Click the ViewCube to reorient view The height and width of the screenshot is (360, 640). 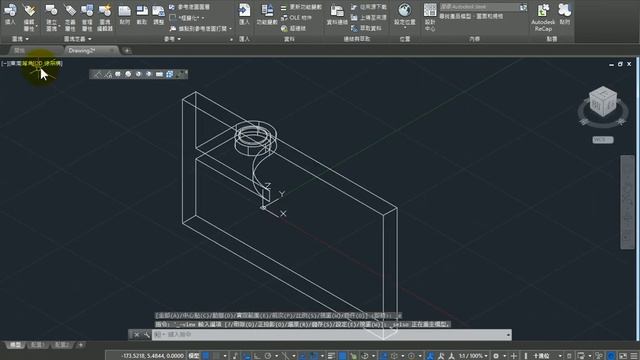point(603,101)
